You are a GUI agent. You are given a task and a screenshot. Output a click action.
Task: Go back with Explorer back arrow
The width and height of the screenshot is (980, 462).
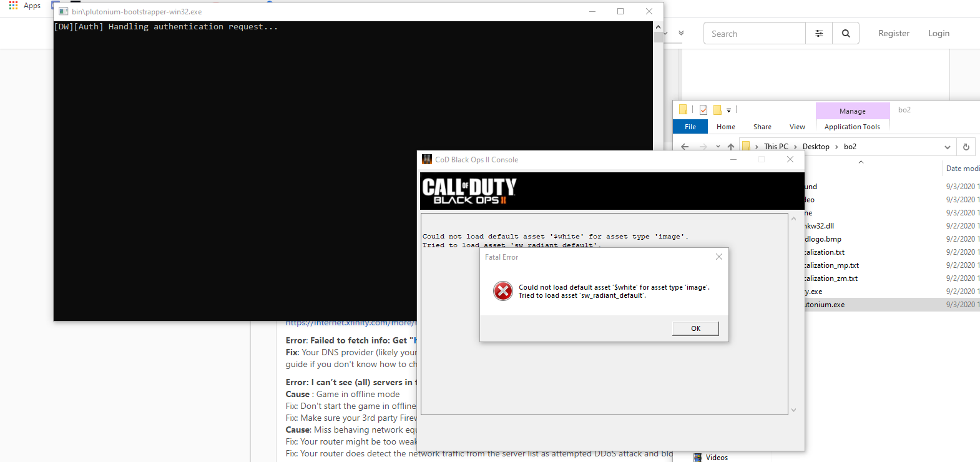[x=685, y=147]
